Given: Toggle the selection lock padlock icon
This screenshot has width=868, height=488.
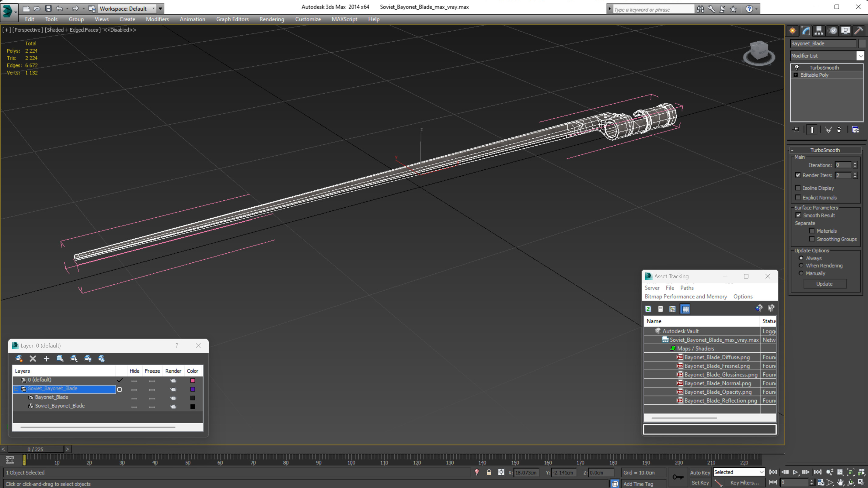Looking at the screenshot, I should click(x=489, y=472).
